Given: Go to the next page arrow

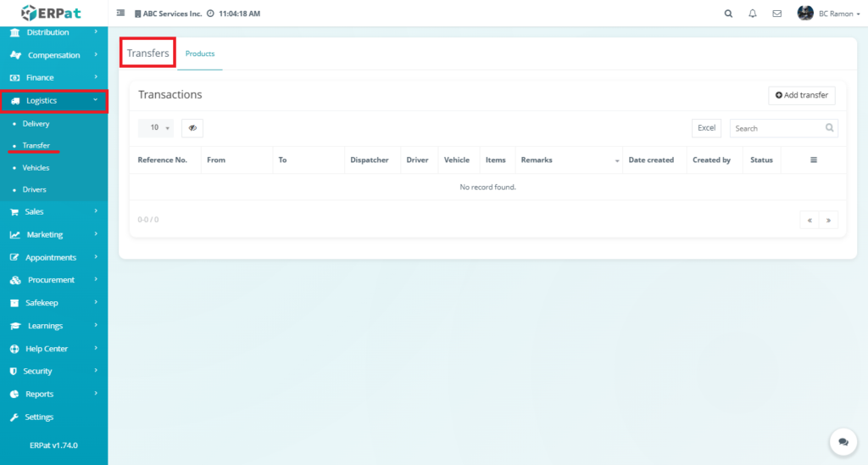Looking at the screenshot, I should pyautogui.click(x=828, y=220).
